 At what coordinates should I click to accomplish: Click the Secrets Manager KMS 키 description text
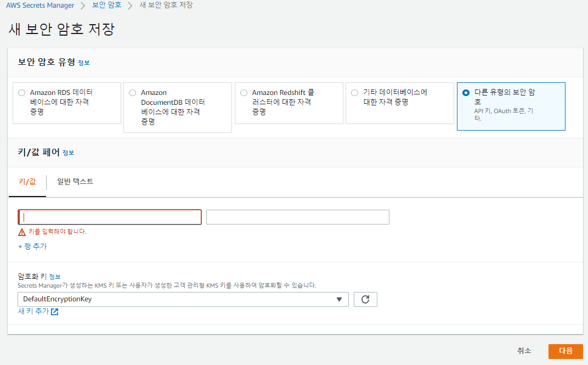tap(167, 285)
